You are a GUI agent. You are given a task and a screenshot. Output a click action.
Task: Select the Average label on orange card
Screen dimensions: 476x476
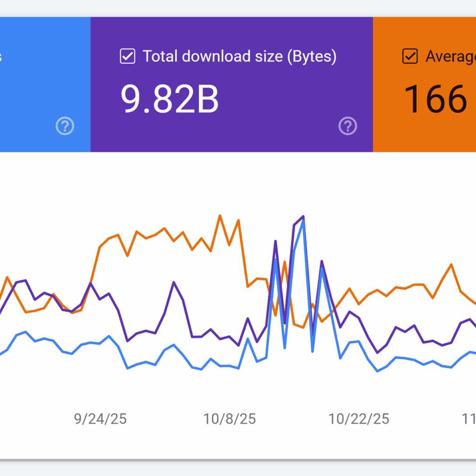[x=450, y=56]
